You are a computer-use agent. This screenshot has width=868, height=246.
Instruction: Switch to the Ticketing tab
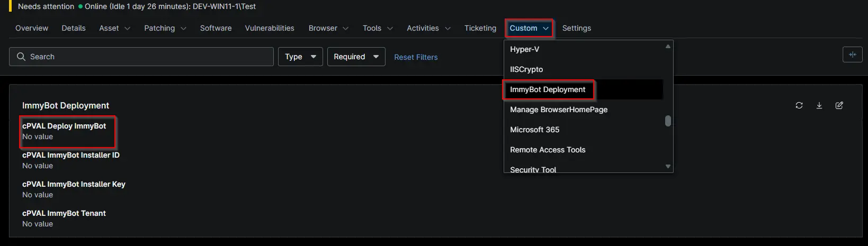480,28
